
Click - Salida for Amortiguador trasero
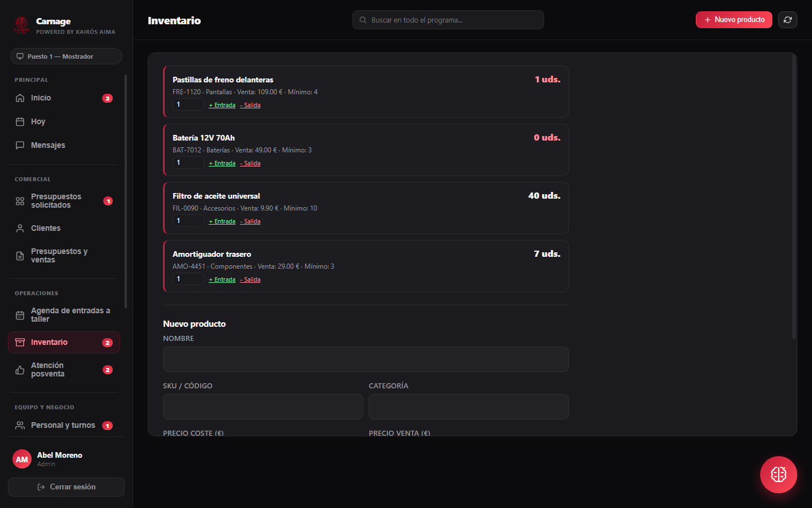[x=250, y=279]
